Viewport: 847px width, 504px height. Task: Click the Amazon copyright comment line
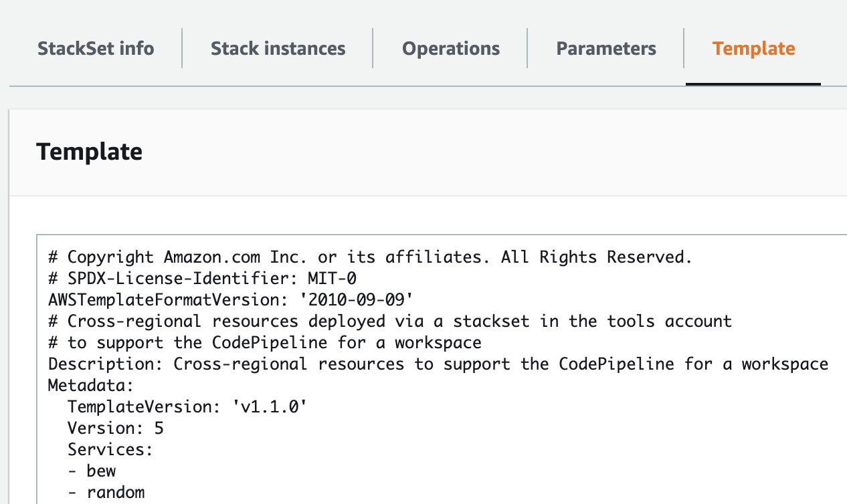[369, 257]
